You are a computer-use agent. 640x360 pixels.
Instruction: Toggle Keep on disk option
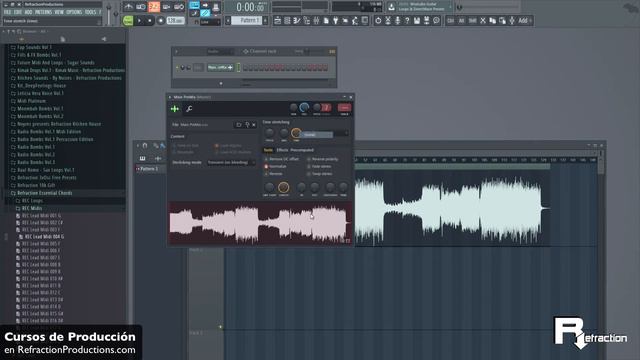(x=186, y=145)
